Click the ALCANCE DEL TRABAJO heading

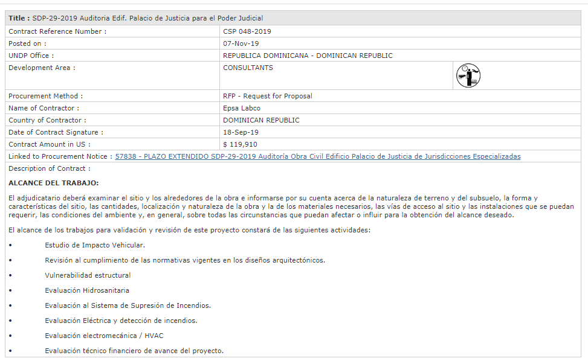coord(53,183)
